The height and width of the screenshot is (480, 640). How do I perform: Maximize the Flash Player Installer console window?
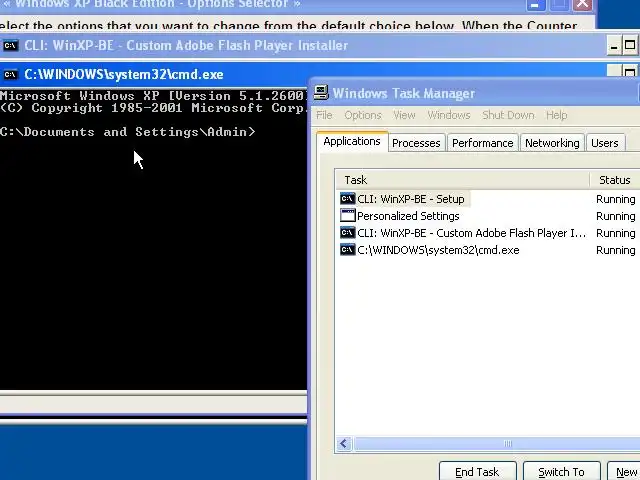[x=630, y=45]
